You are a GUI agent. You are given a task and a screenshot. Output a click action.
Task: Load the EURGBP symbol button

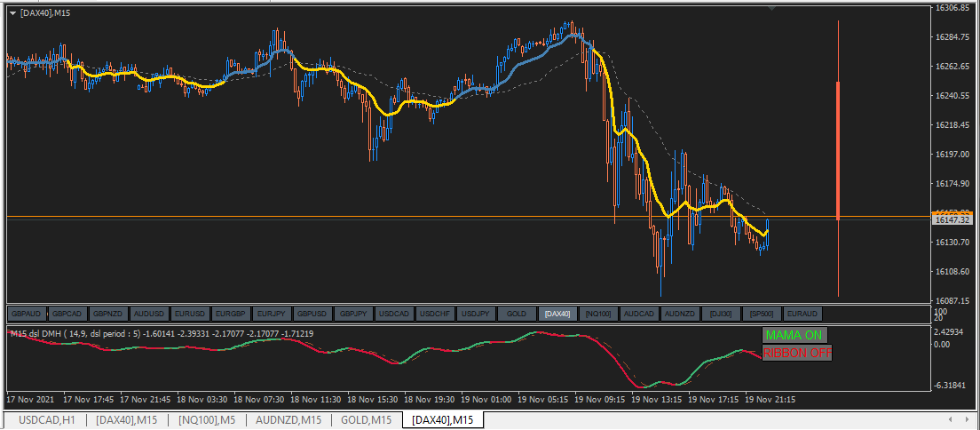point(232,314)
